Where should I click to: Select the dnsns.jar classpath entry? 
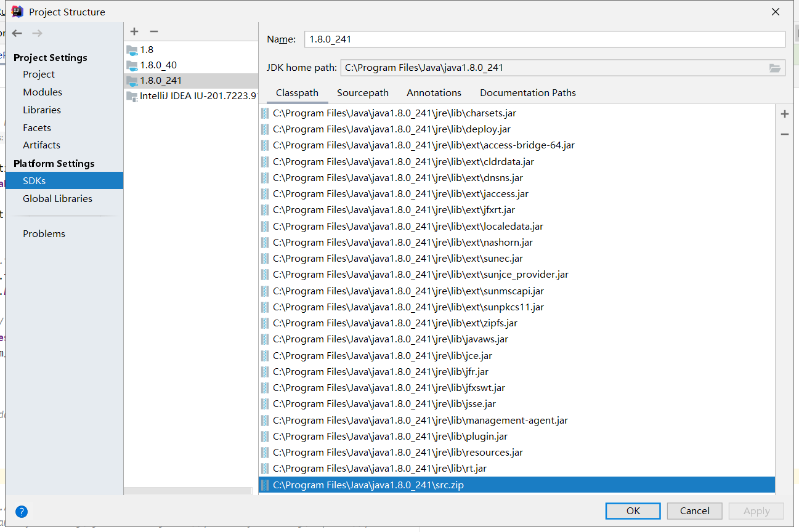(x=517, y=178)
